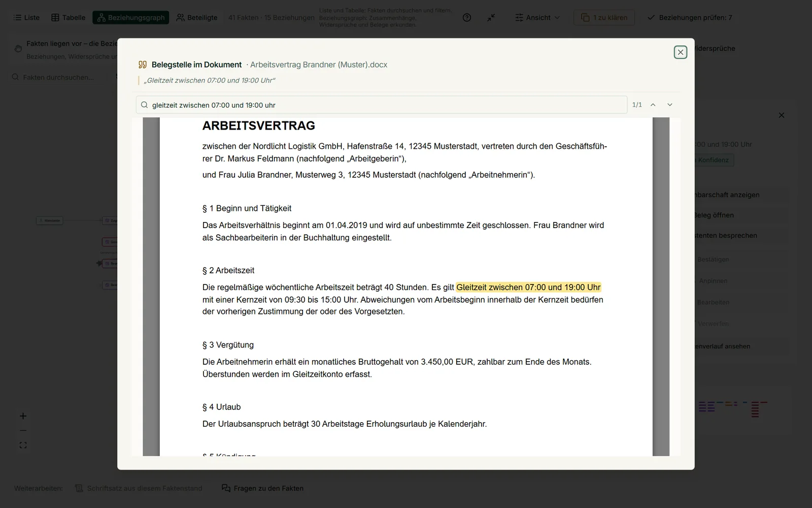Click the file name Arbeitsvertrag Brandner (Muster).docx

click(x=319, y=65)
